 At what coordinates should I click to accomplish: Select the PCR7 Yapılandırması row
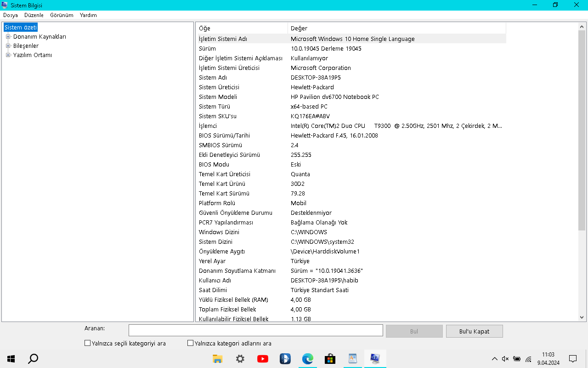[351, 222]
